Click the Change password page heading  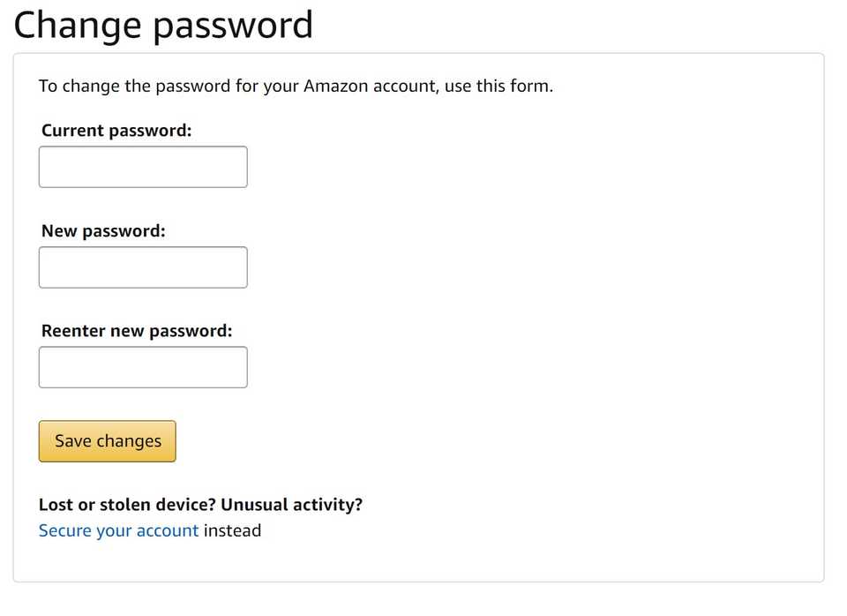point(162,25)
